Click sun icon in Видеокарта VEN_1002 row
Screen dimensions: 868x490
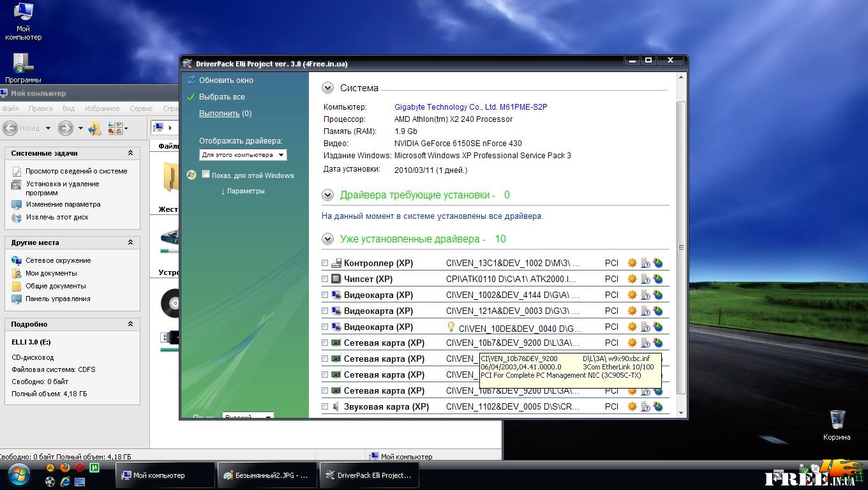pos(632,295)
